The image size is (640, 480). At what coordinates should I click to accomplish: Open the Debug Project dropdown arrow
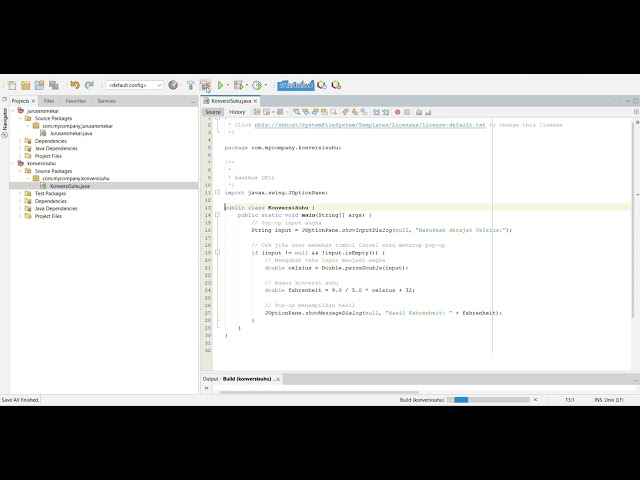pos(247,85)
